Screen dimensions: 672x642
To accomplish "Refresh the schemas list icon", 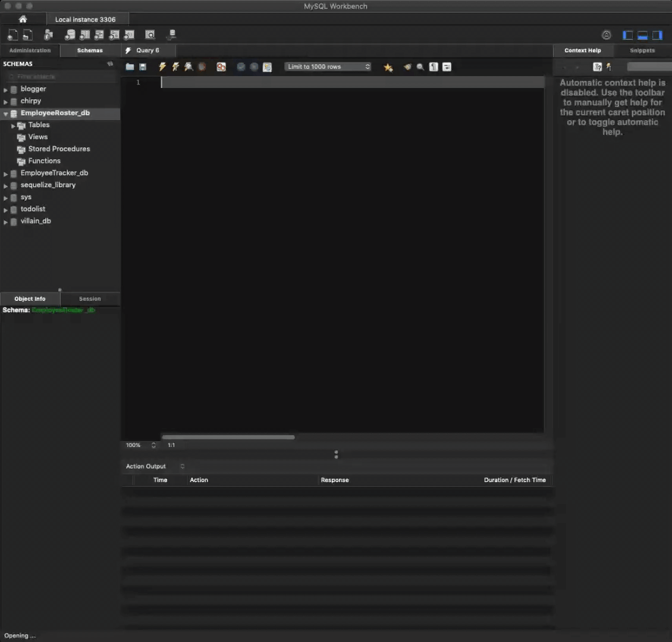I will point(110,64).
